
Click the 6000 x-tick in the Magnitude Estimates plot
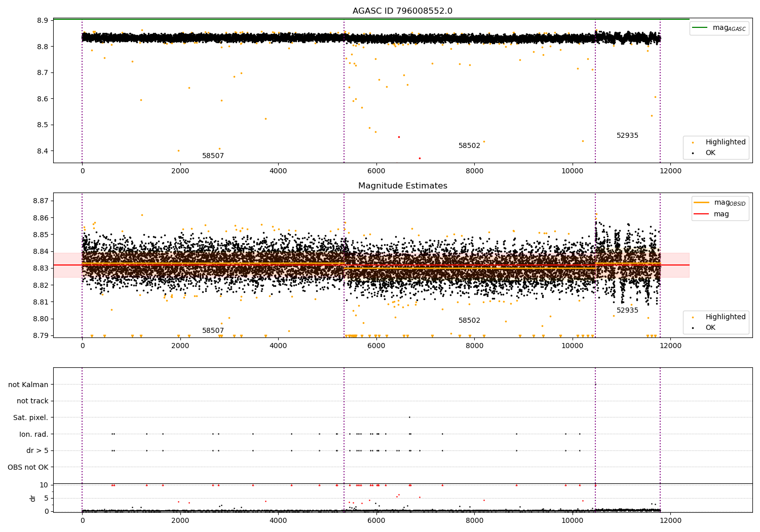pos(376,346)
